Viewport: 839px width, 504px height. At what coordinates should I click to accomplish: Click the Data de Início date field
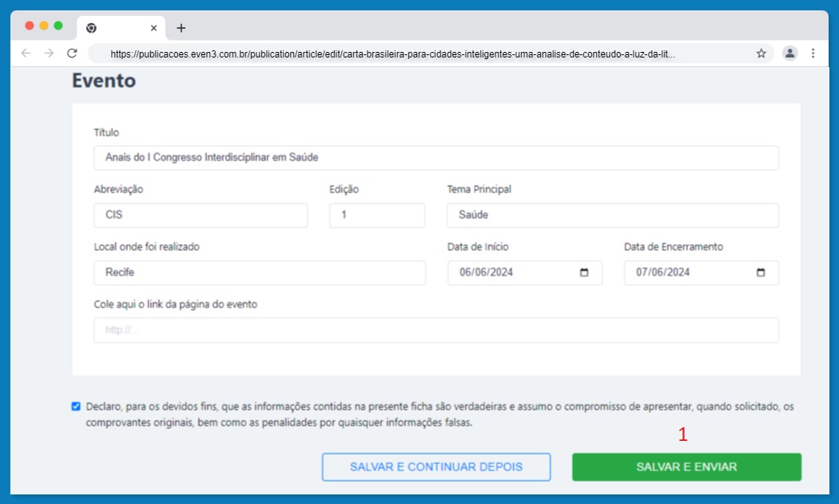(525, 273)
